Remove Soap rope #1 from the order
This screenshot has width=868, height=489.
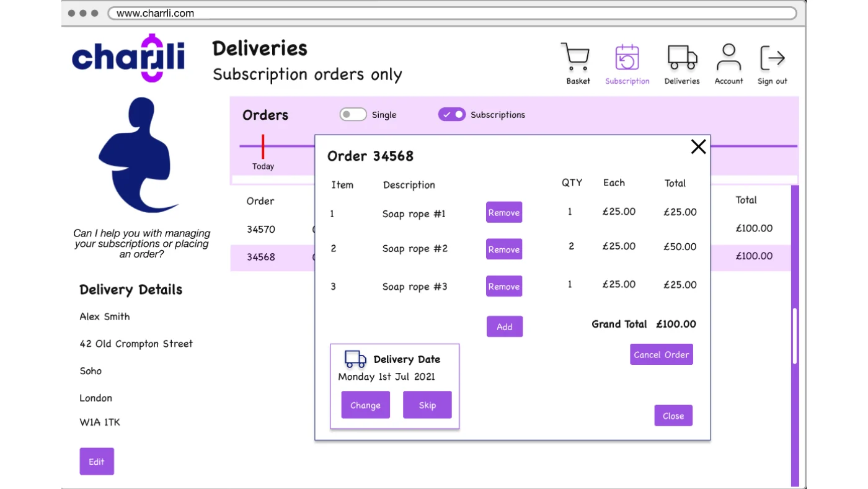(504, 212)
